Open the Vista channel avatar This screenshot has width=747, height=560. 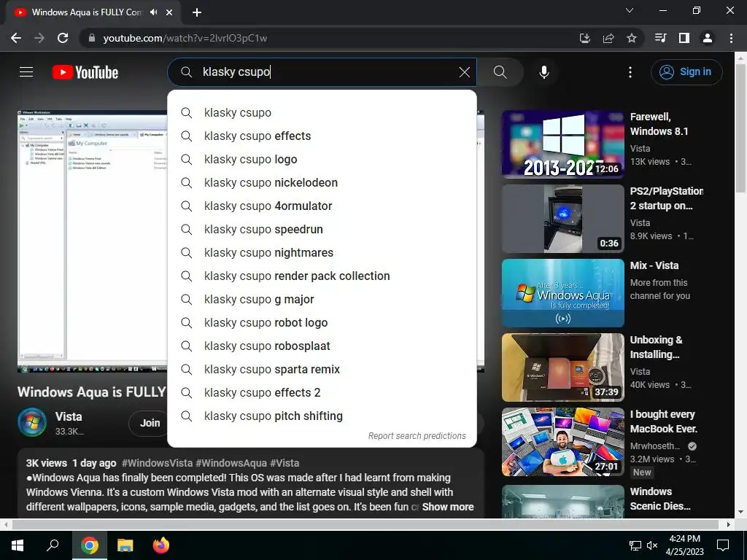point(32,422)
